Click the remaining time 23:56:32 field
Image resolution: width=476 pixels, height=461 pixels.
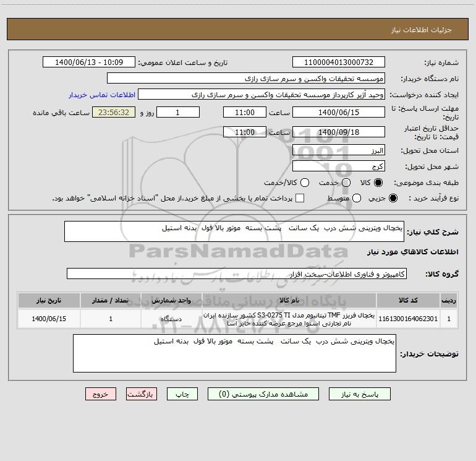pos(114,112)
